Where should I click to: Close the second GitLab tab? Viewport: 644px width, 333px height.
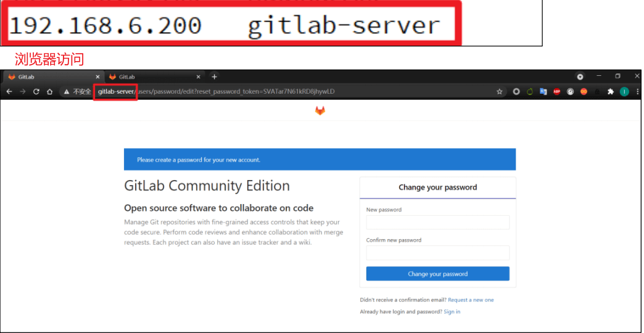[199, 77]
